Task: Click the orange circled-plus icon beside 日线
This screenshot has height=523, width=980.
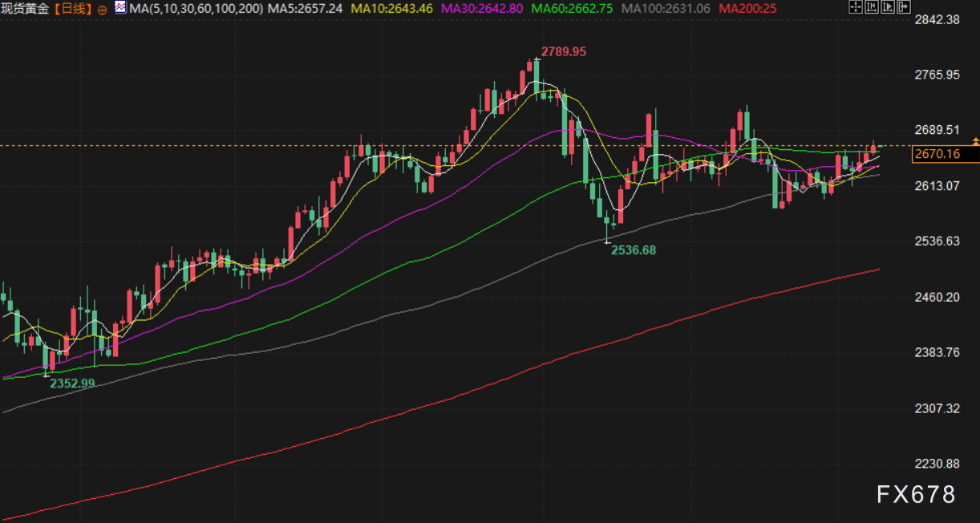Action: [103, 10]
